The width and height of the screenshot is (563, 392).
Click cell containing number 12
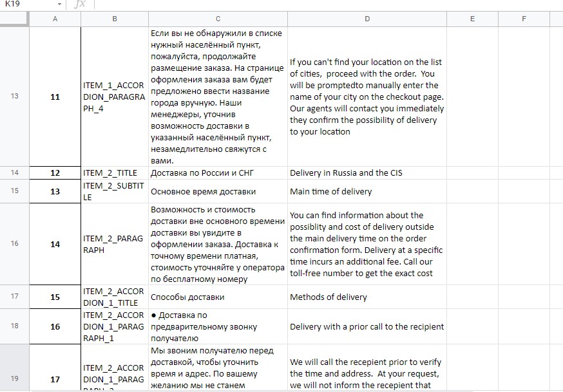click(55, 173)
